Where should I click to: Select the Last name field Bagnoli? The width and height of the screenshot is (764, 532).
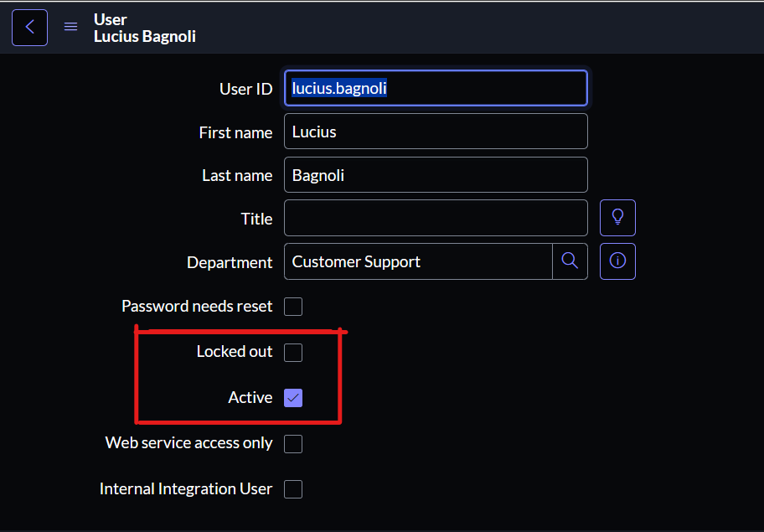436,174
